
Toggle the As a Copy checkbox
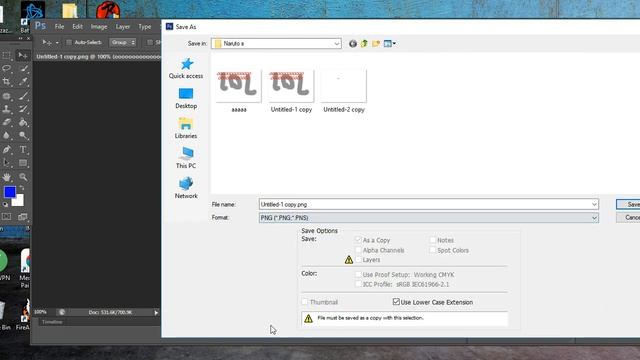pyautogui.click(x=358, y=240)
